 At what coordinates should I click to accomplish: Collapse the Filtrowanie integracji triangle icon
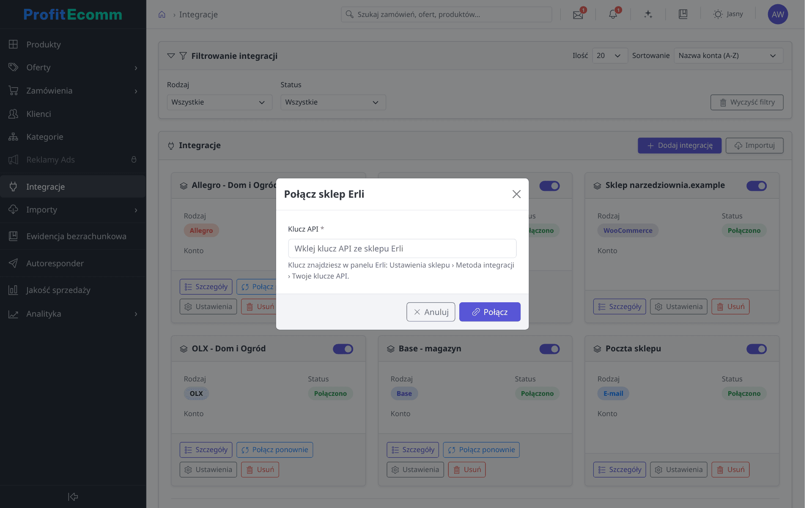(171, 56)
